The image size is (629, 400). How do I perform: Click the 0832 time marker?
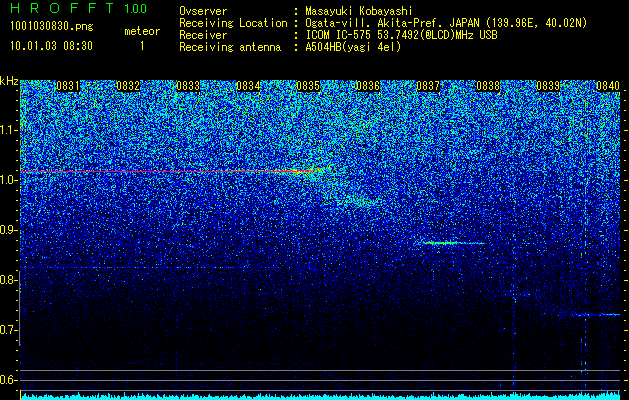point(128,86)
